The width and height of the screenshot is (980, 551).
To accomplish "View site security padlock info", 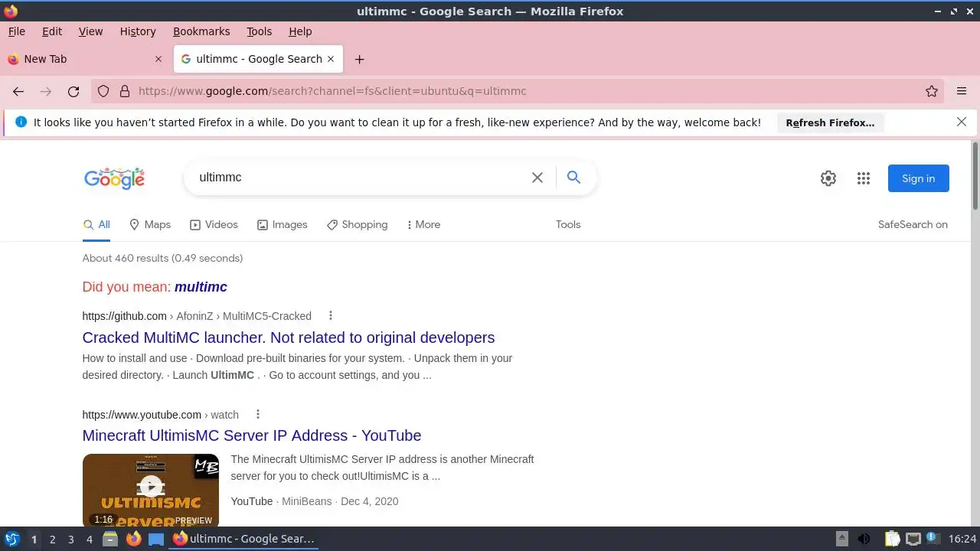I will click(x=125, y=91).
